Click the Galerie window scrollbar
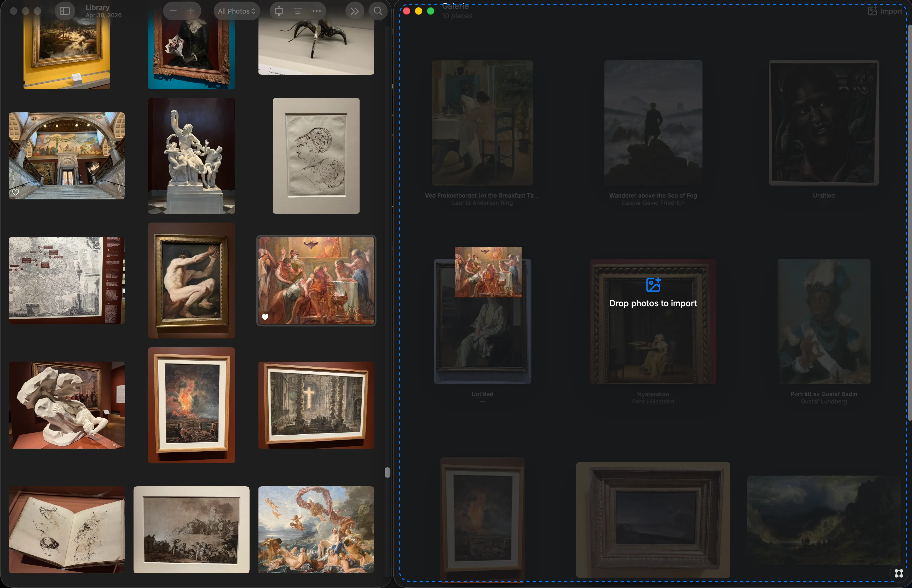912x588 pixels. pyautogui.click(x=910, y=222)
